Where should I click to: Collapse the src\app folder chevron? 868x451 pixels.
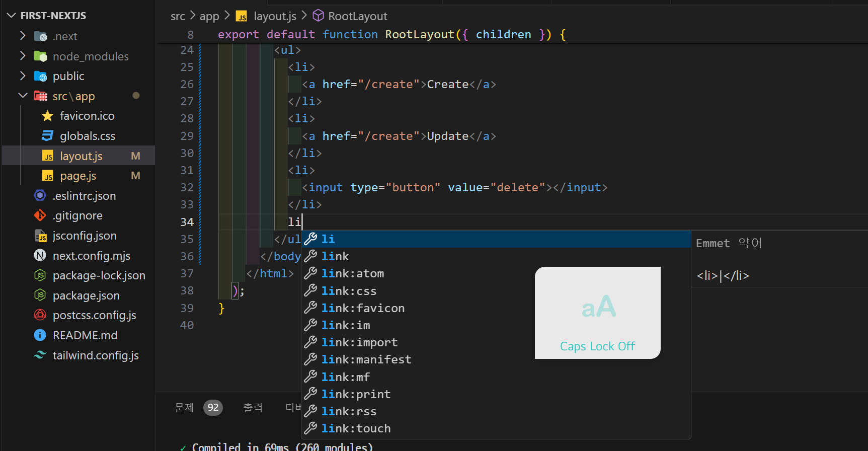pos(22,96)
